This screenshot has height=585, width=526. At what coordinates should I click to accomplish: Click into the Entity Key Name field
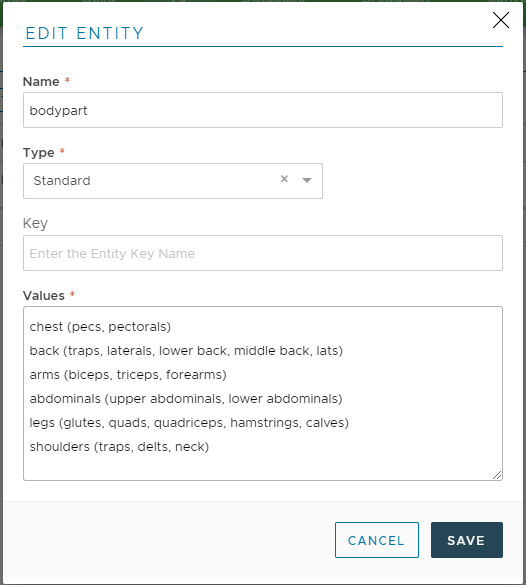coord(263,253)
